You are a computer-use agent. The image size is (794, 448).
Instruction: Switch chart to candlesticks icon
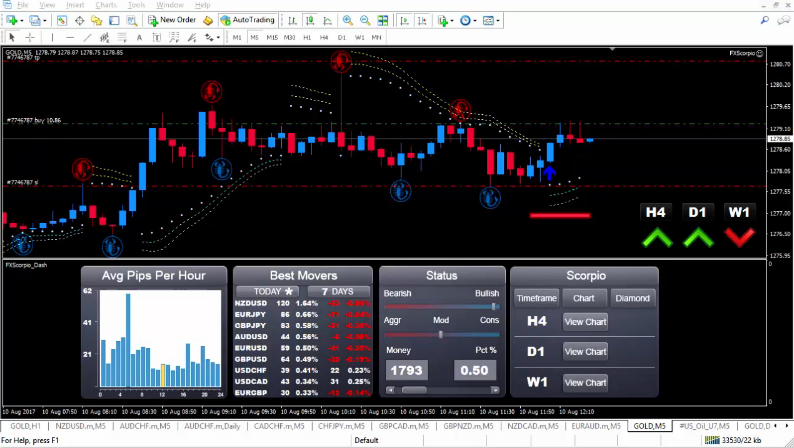(x=310, y=21)
